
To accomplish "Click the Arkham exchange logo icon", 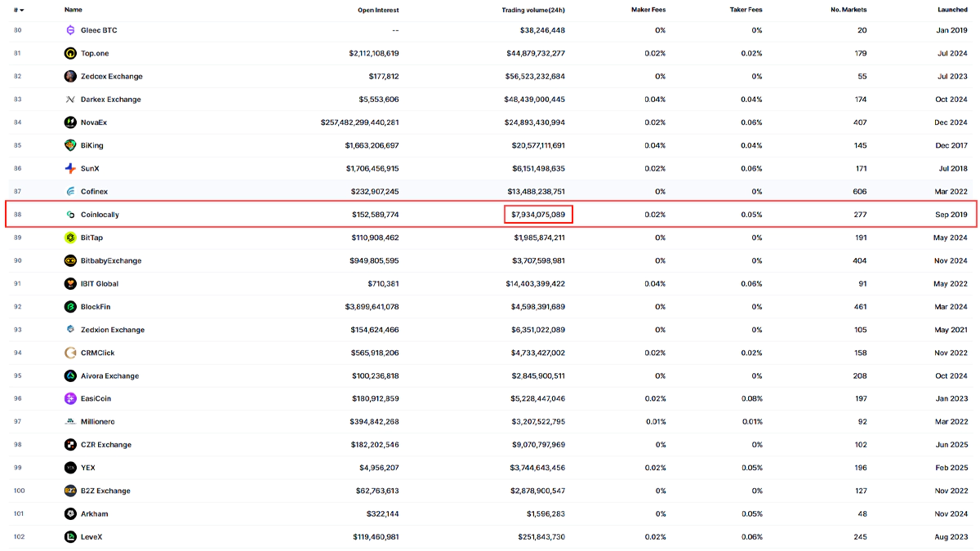I will point(70,513).
